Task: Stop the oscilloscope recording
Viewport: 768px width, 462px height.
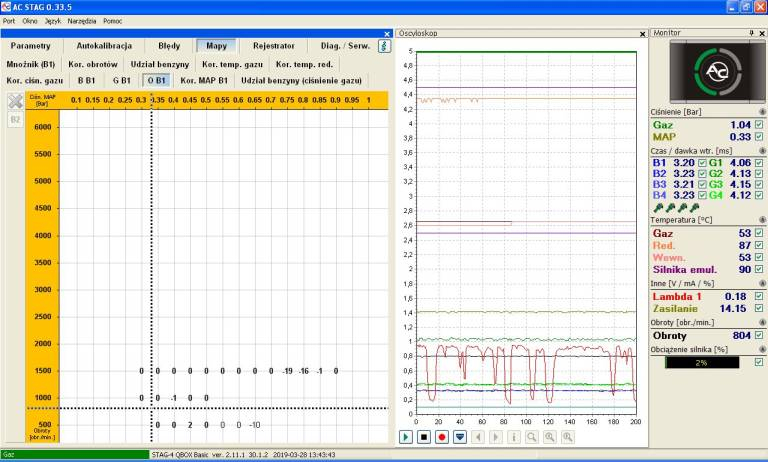Action: (424, 437)
